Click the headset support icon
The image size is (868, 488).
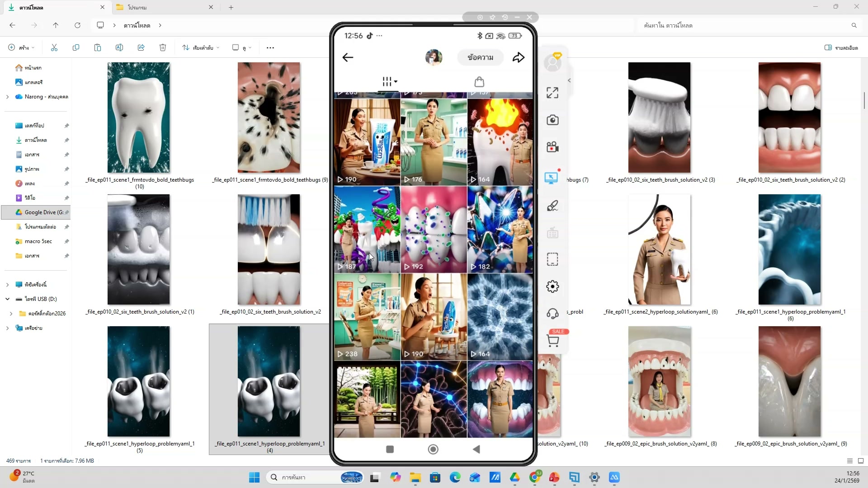[x=552, y=314]
